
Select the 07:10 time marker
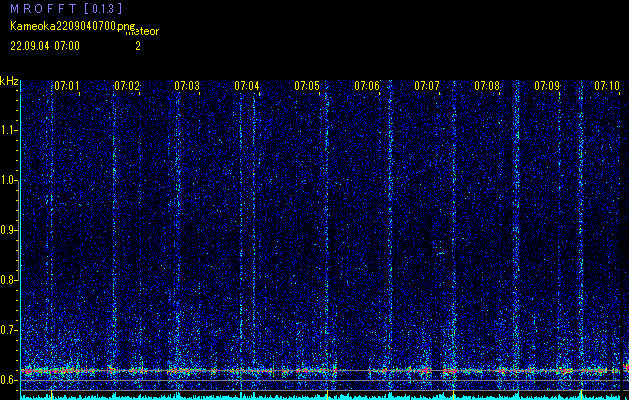pyautogui.click(x=607, y=85)
